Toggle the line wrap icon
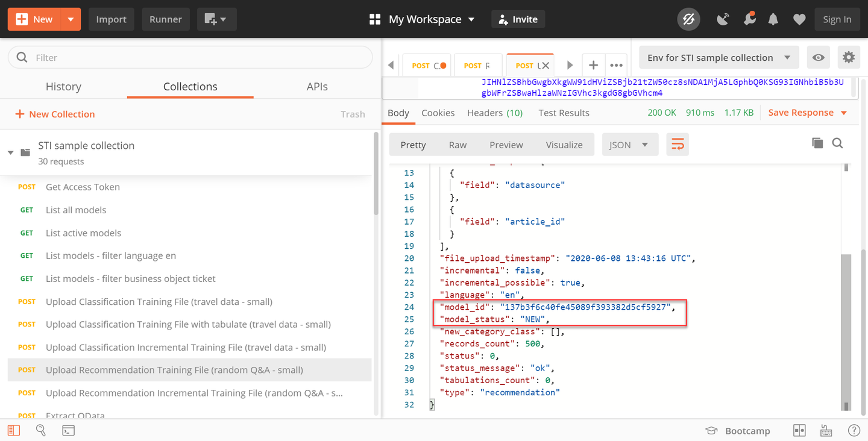This screenshot has width=868, height=441. tap(678, 145)
